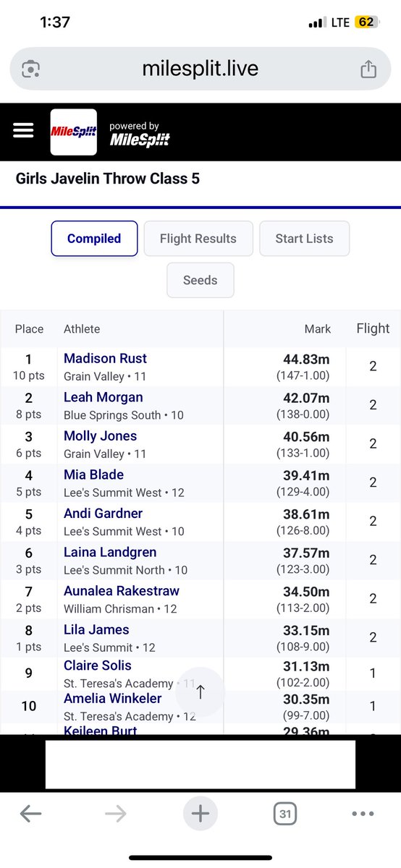Switch to the Compiled tab
This screenshot has width=401, height=868.
click(94, 239)
